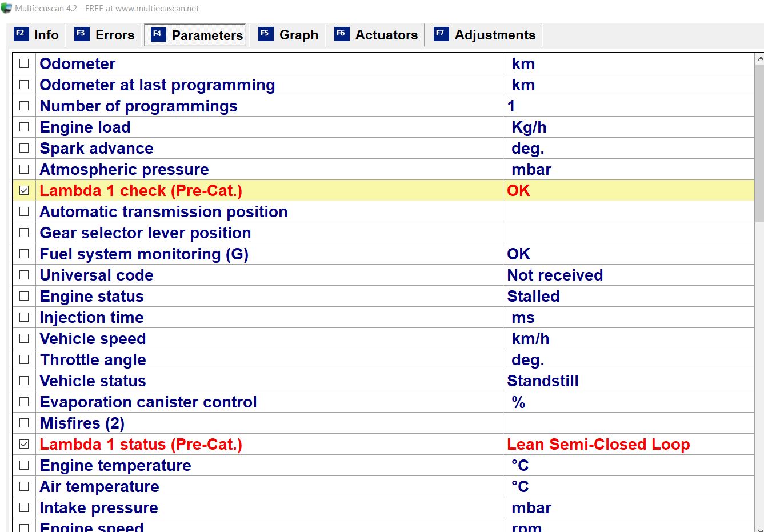The image size is (764, 532).
Task: Click the Multiecuscan app icon in title bar
Action: pyautogui.click(x=6, y=8)
